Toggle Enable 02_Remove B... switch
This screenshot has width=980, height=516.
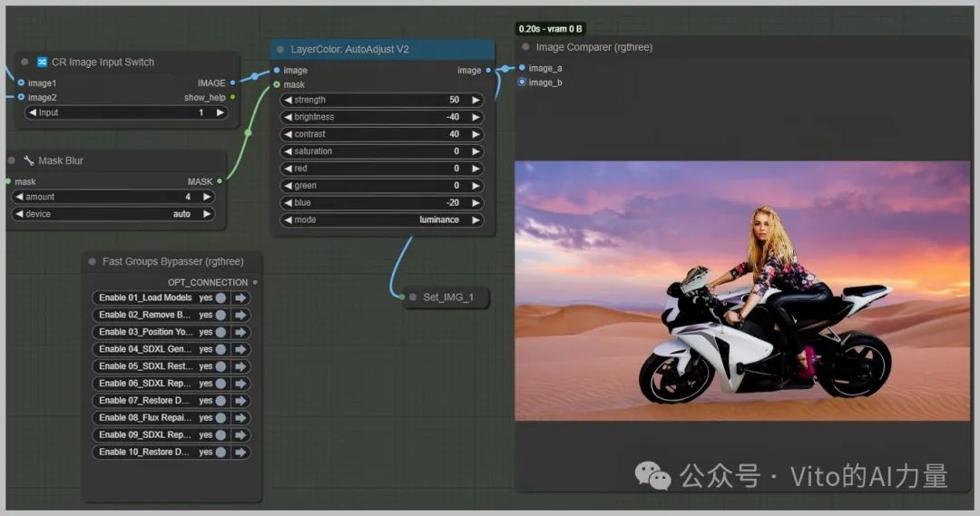pyautogui.click(x=220, y=315)
